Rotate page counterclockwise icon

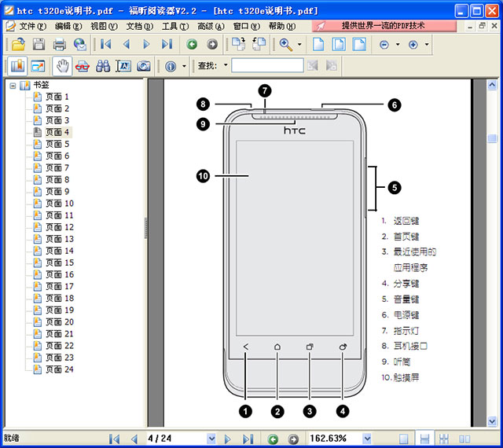click(259, 44)
